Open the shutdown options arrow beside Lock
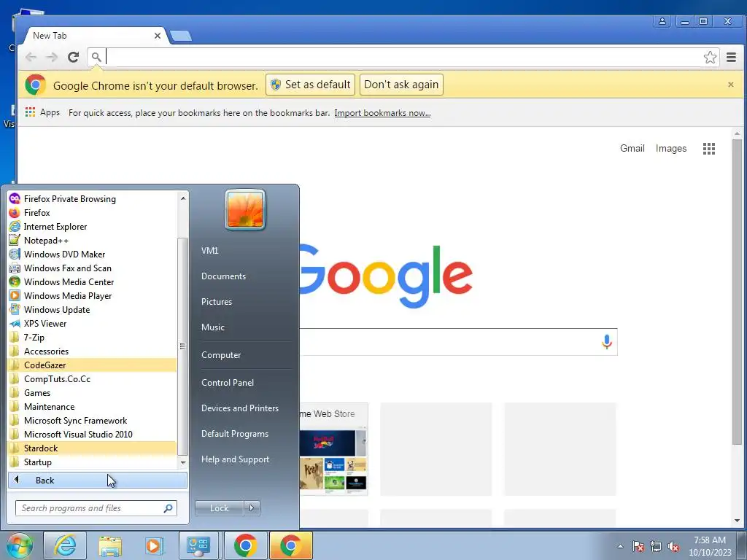The image size is (747, 560). pos(252,508)
